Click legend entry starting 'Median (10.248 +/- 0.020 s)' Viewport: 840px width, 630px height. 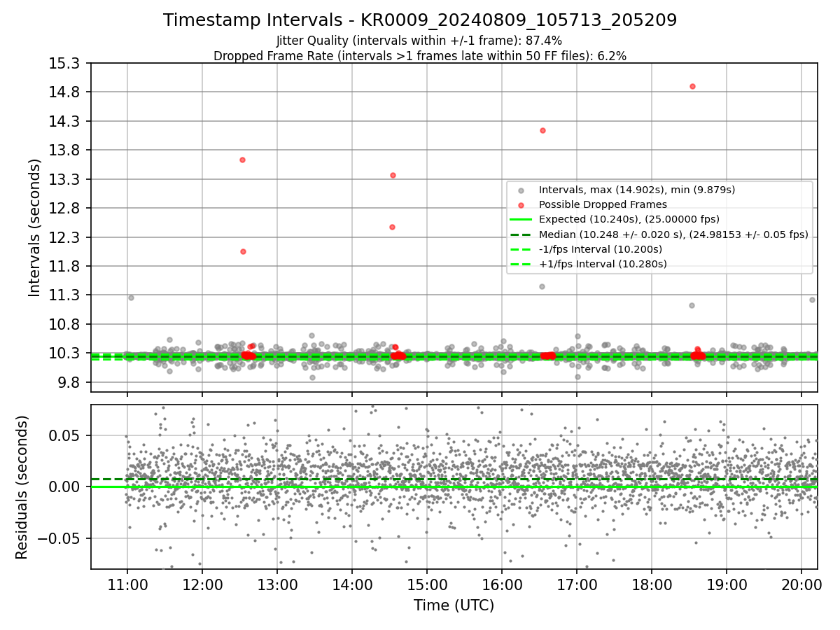pos(673,234)
